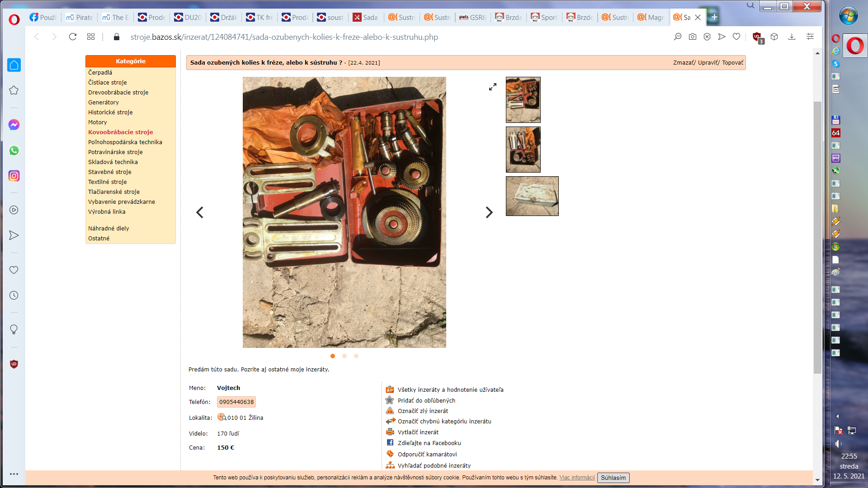Expand photo to fullscreen view
Screen dimensions: 868x488
(493, 87)
